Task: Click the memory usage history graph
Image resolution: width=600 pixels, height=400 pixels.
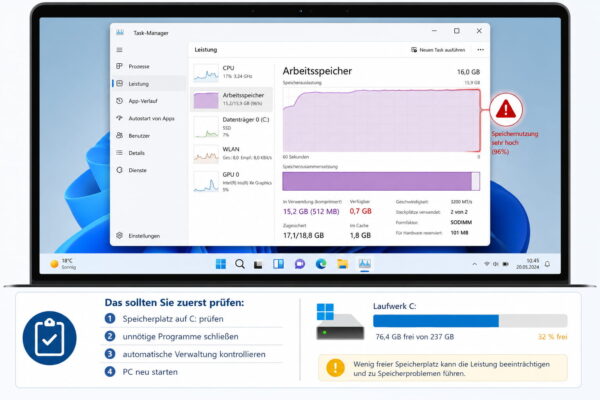Action: click(x=381, y=121)
